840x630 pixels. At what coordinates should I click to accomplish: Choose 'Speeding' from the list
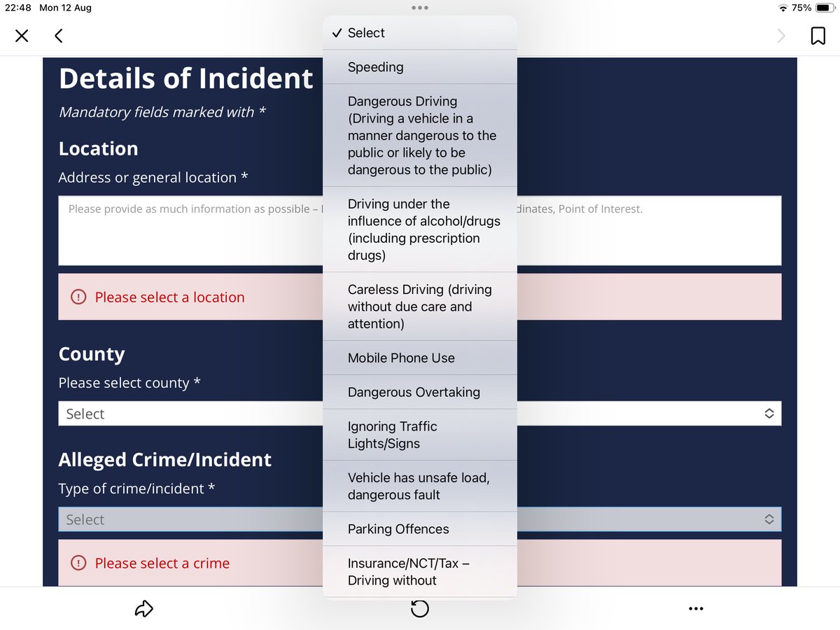pos(420,67)
